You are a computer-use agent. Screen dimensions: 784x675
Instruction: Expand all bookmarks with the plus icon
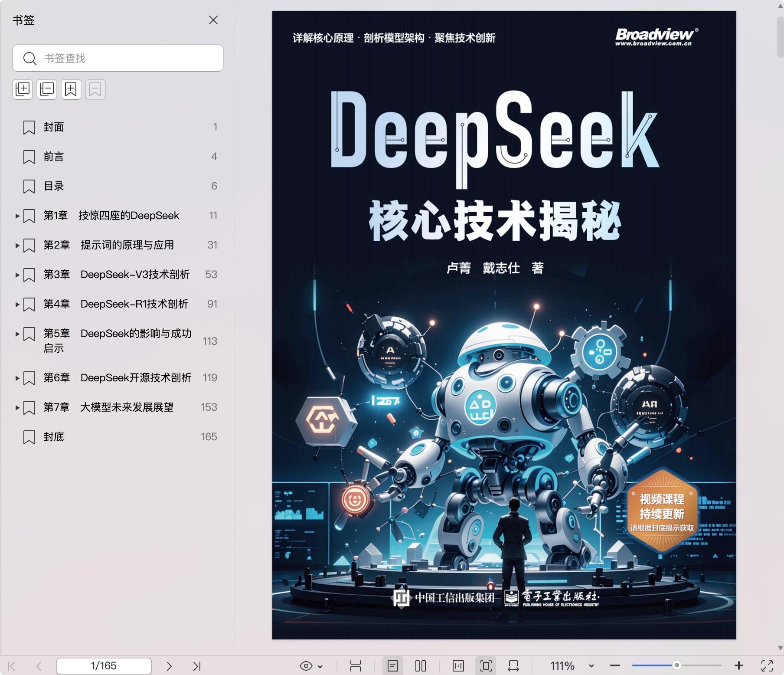pos(23,89)
